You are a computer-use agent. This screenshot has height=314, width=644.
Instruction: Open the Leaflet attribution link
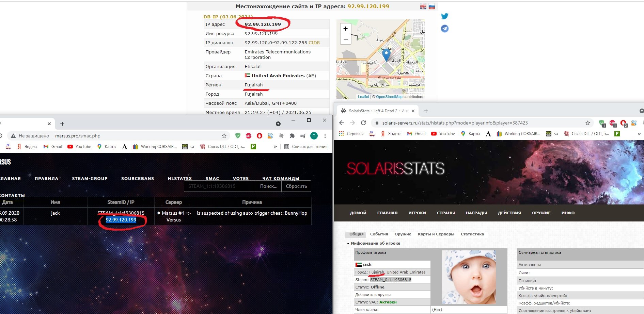pos(363,97)
